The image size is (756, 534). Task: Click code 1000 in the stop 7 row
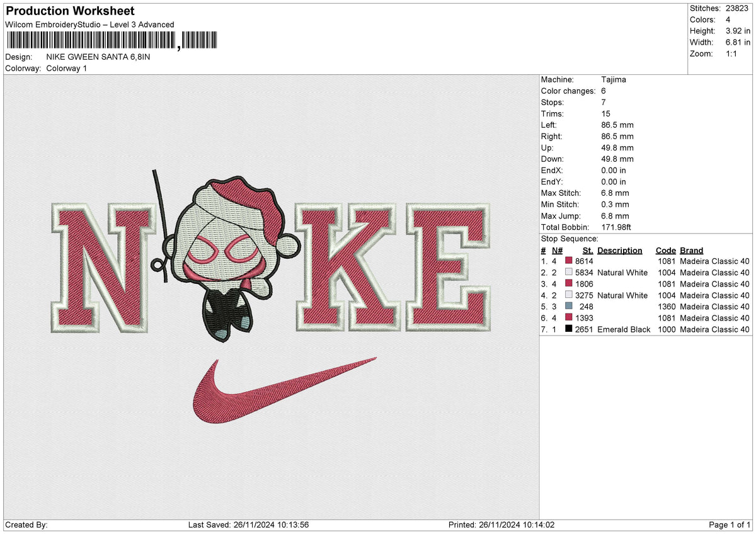tap(666, 329)
